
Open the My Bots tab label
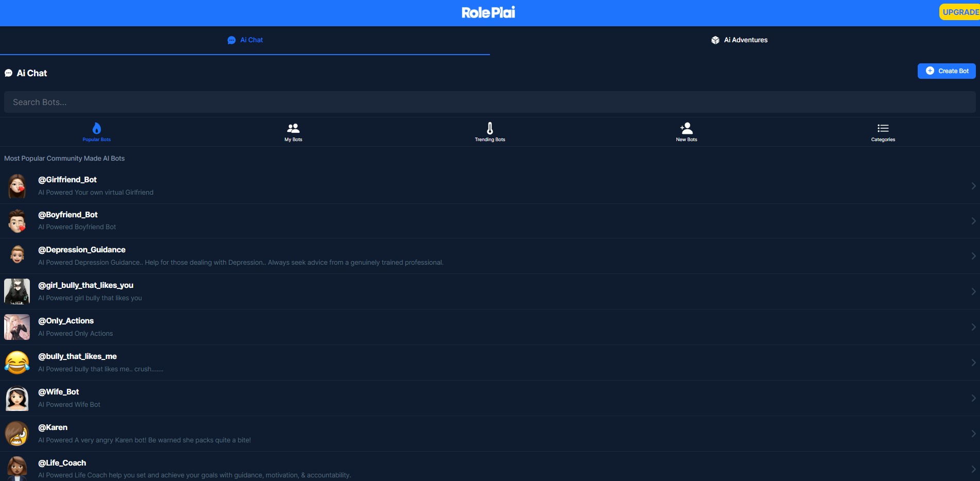tap(293, 140)
